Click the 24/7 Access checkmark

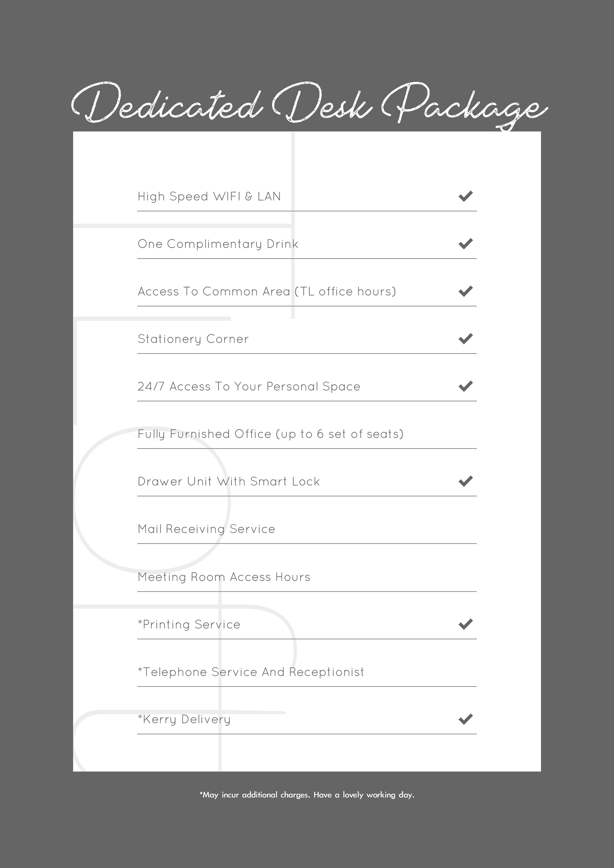tap(465, 386)
